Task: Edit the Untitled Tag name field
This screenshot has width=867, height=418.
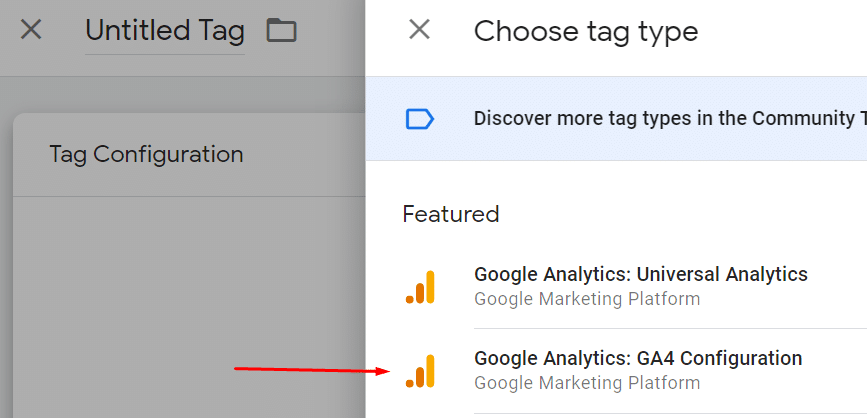Action: coord(165,32)
